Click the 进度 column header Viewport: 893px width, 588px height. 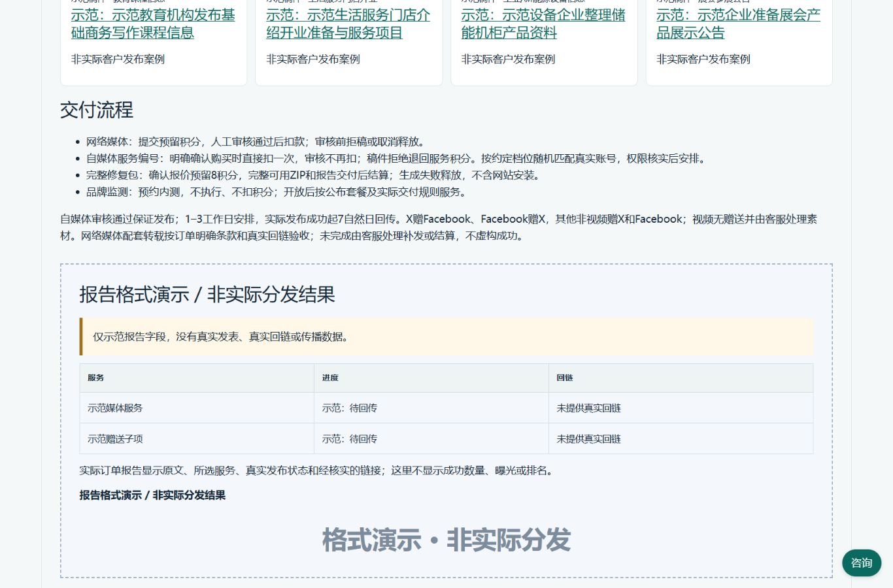(431, 378)
